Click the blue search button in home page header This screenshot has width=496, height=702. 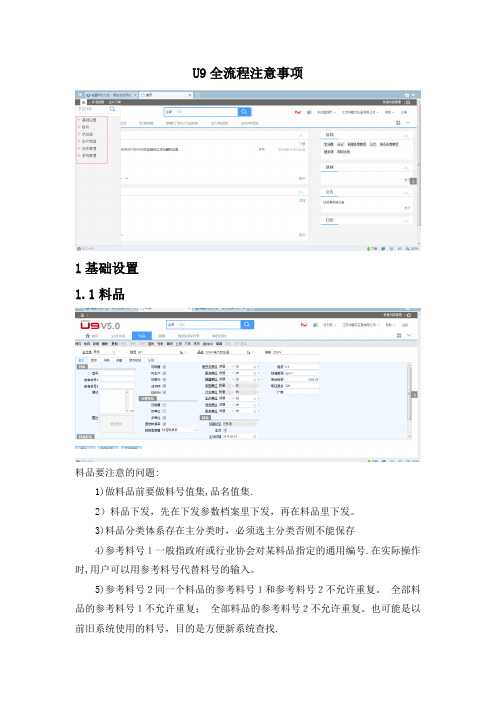244,111
